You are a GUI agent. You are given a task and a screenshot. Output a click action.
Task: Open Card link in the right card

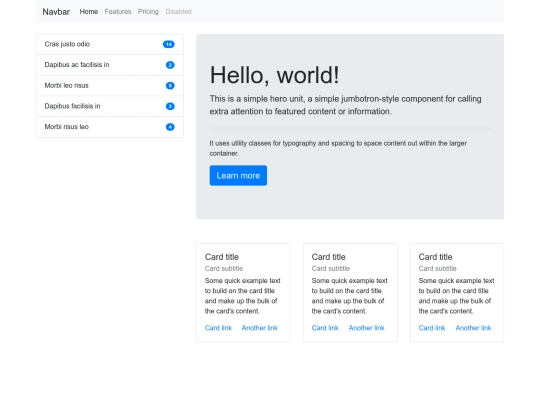[x=432, y=328]
